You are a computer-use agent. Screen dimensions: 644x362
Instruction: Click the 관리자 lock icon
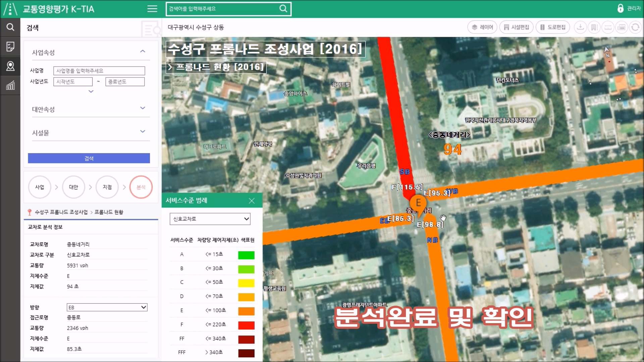pos(620,8)
